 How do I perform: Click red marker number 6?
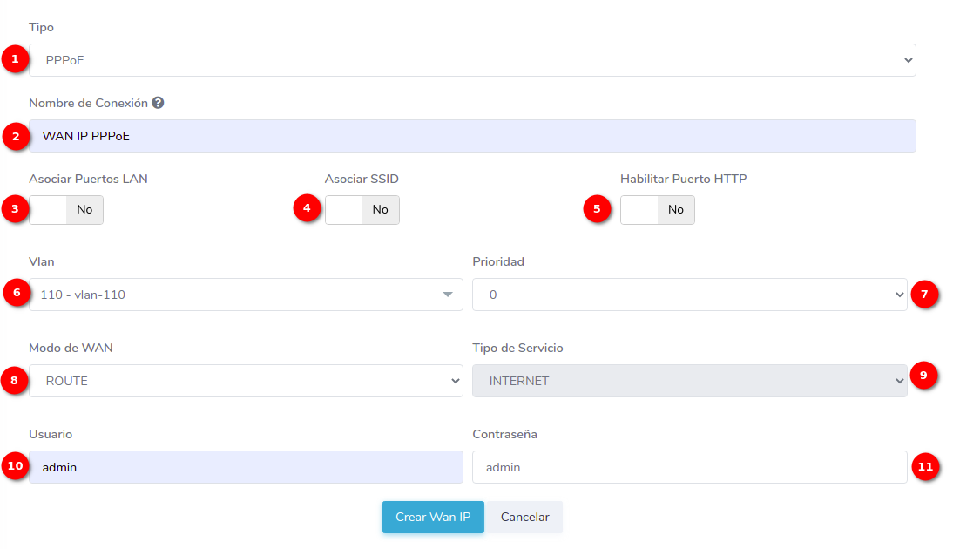[x=16, y=294]
